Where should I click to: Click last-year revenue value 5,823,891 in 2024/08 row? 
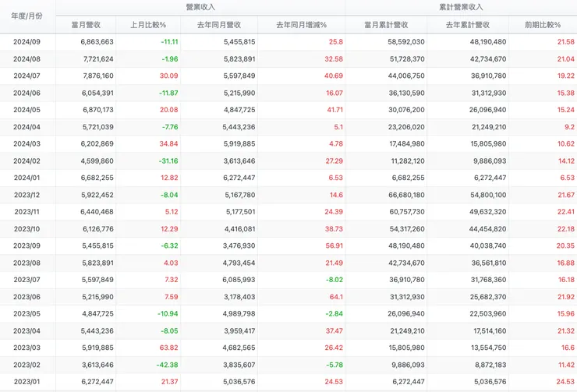coord(239,58)
